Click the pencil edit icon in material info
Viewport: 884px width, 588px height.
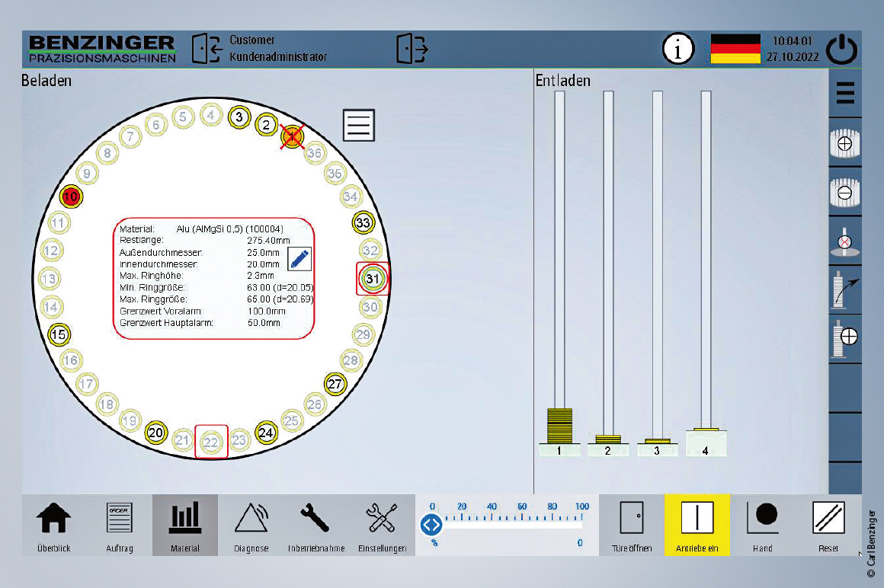(x=299, y=259)
